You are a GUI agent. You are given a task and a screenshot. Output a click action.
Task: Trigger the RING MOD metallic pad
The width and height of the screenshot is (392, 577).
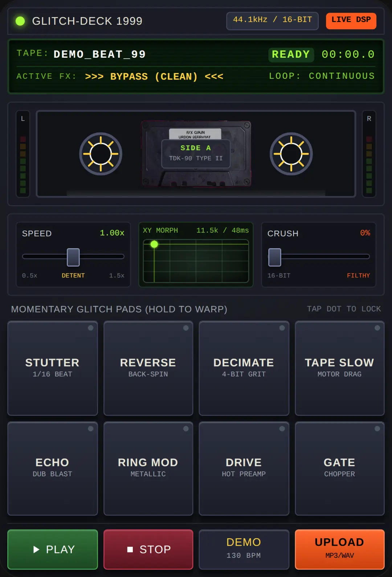click(x=148, y=468)
